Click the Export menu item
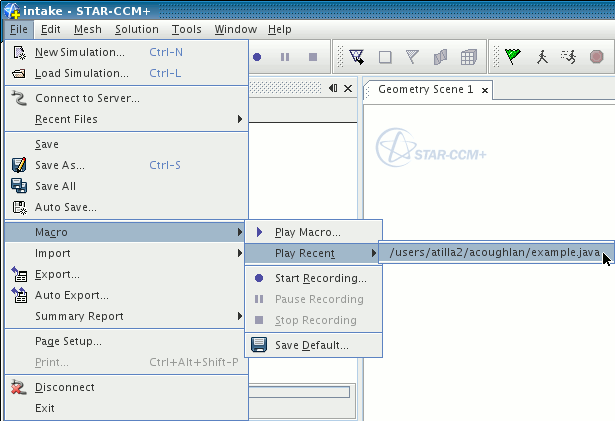 [127, 274]
